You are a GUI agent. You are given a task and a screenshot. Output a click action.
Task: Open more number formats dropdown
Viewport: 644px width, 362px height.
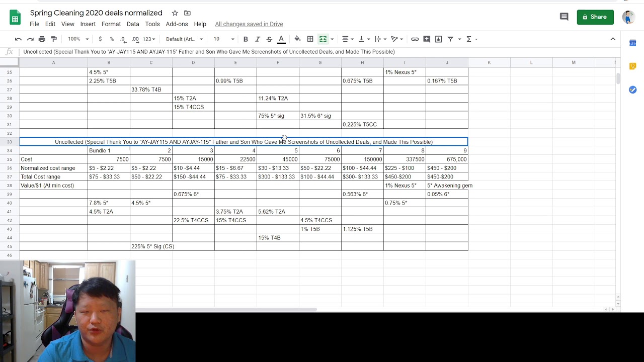click(x=149, y=39)
